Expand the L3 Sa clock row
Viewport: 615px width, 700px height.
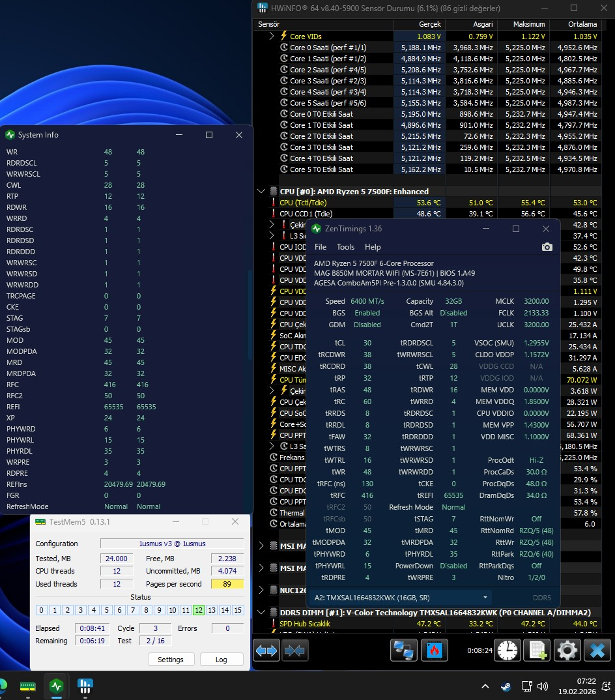[x=272, y=446]
